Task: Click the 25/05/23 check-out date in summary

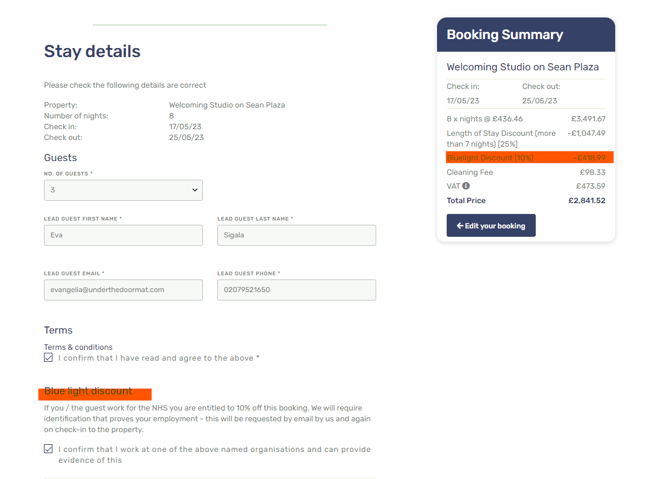Action: coord(541,100)
